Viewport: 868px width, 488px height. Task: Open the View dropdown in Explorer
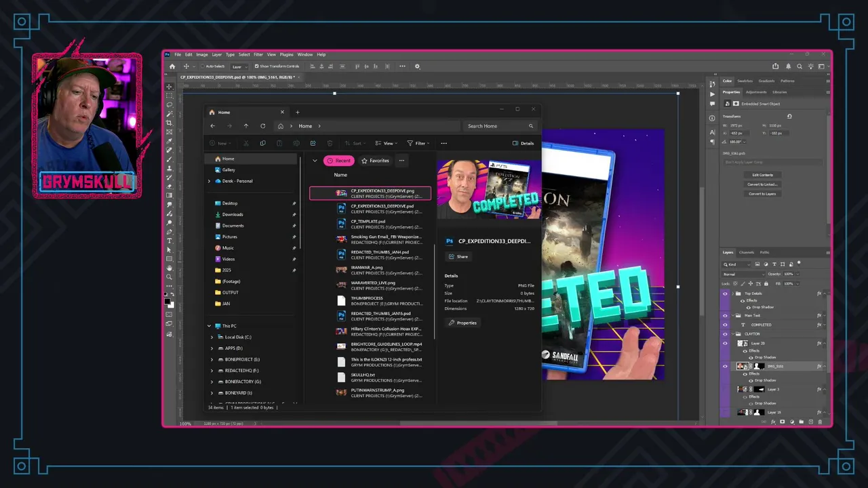[x=387, y=143]
